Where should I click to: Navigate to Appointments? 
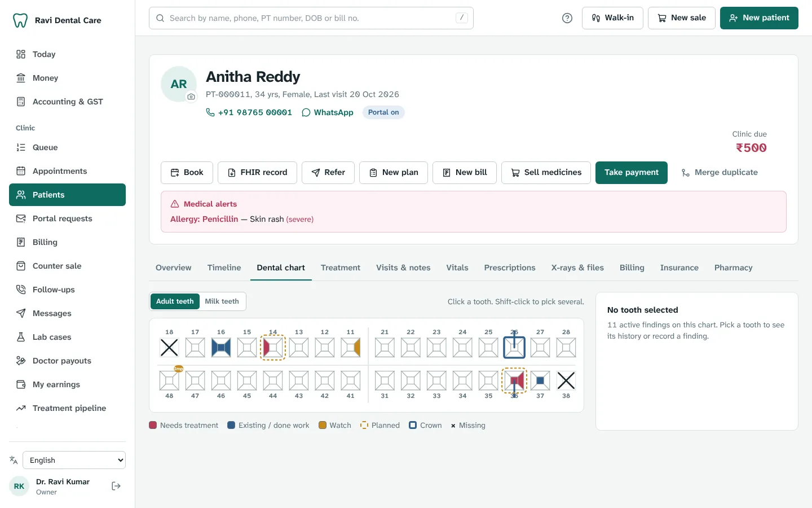[67, 171]
